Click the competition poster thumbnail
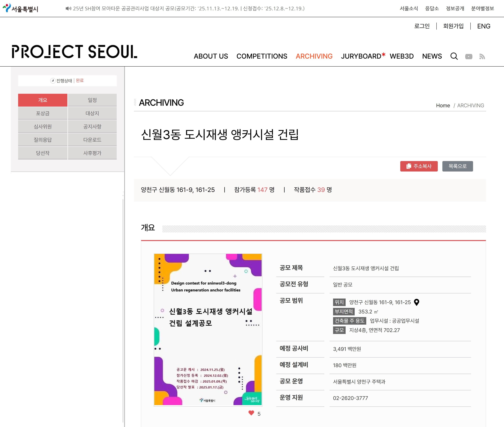 click(208, 329)
